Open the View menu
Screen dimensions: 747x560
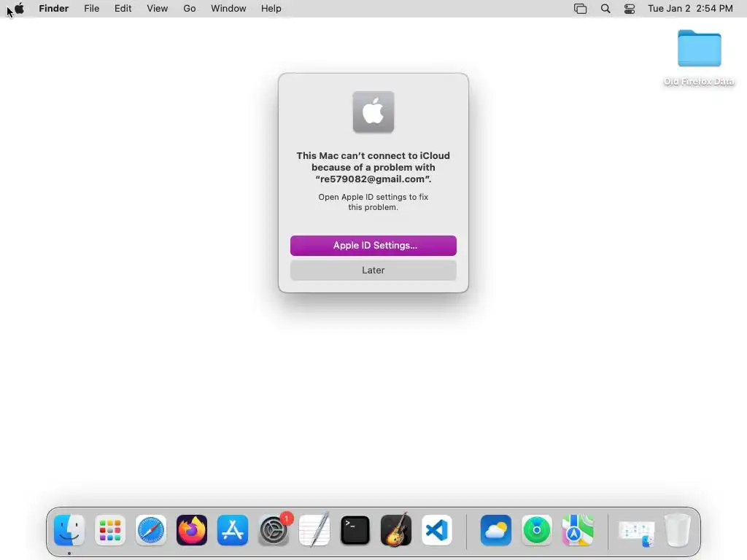click(158, 9)
